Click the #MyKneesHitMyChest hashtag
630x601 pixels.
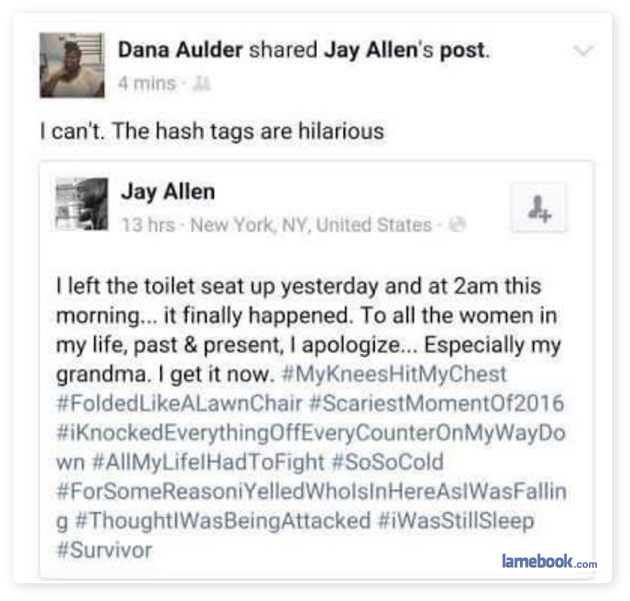pos(394,374)
